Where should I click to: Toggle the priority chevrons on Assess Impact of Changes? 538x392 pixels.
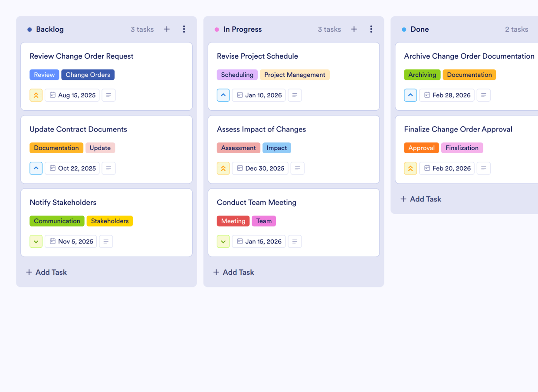223,168
